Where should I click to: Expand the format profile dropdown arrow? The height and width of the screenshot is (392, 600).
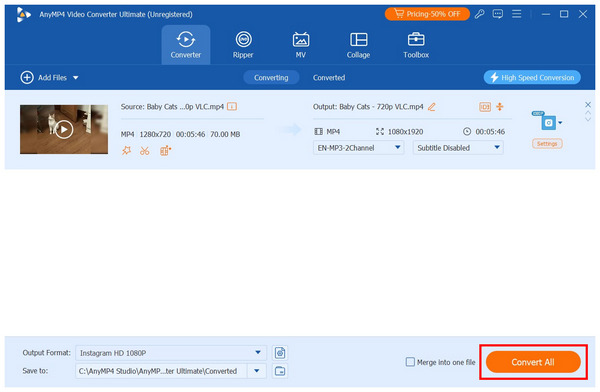click(560, 123)
